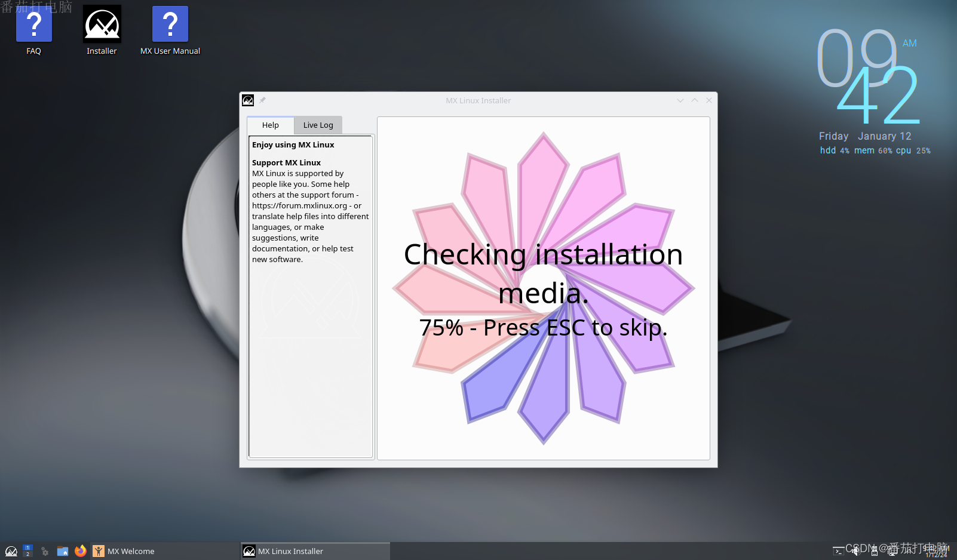Click the MX Linux Installer window menu icon
Image resolution: width=957 pixels, height=560 pixels.
[x=248, y=100]
